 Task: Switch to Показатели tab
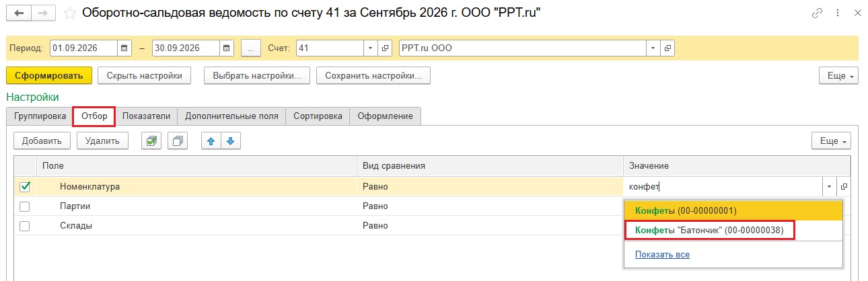pyautogui.click(x=146, y=116)
